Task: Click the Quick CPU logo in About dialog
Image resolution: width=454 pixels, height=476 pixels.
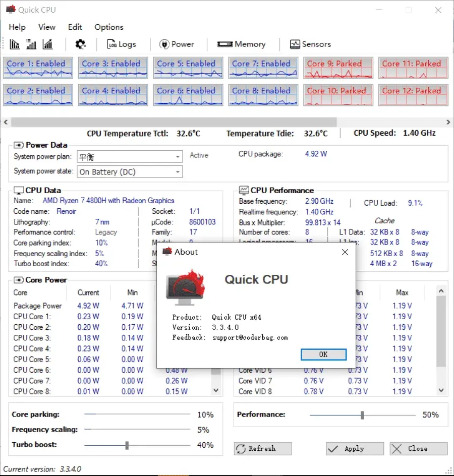Action: (x=186, y=288)
